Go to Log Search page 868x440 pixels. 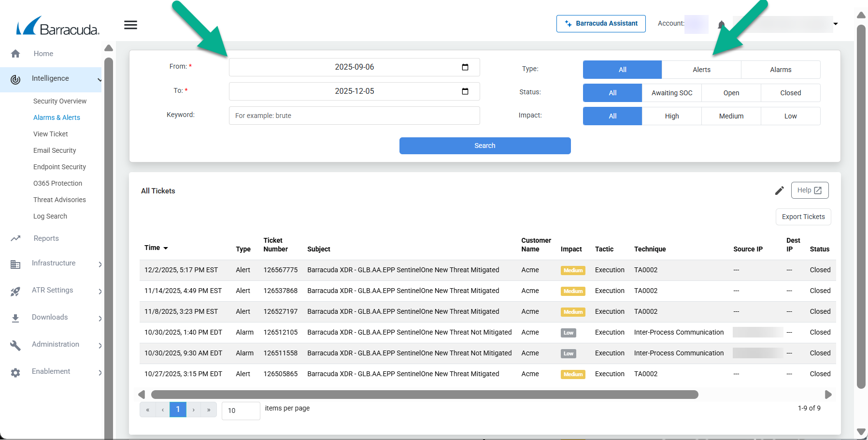(x=50, y=216)
